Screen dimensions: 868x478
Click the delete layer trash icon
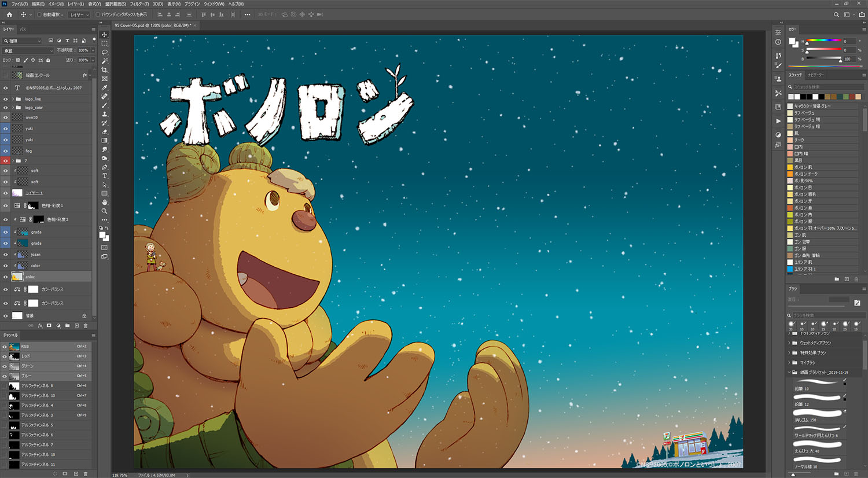[x=86, y=325]
